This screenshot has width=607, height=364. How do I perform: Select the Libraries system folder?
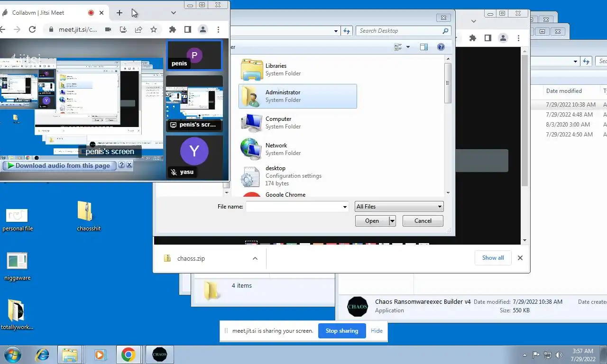pyautogui.click(x=298, y=70)
